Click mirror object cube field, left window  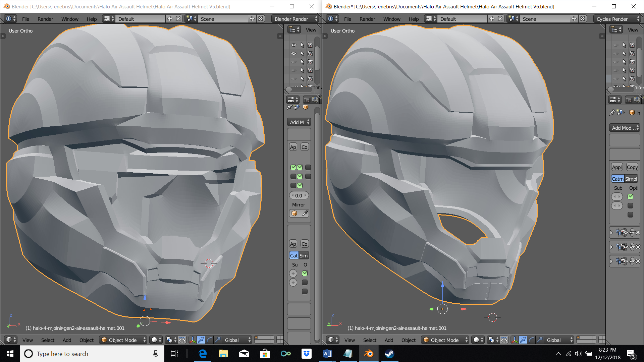(x=294, y=213)
